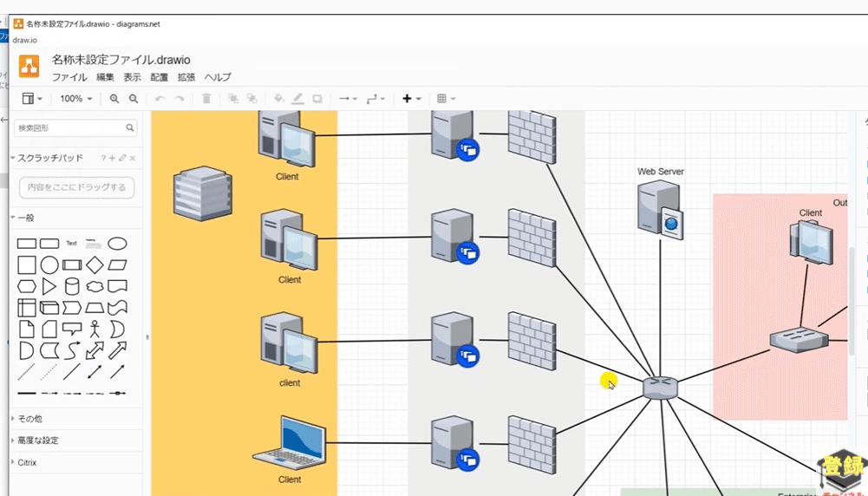Click the zoom out magnifier icon
868x496 pixels.
coord(134,99)
